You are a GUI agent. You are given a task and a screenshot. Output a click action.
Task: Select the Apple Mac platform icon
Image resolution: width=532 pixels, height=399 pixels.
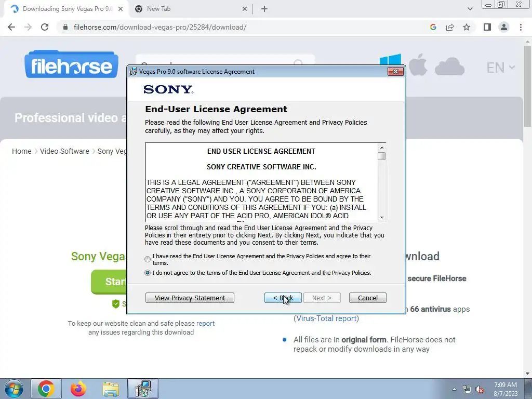[x=418, y=64]
